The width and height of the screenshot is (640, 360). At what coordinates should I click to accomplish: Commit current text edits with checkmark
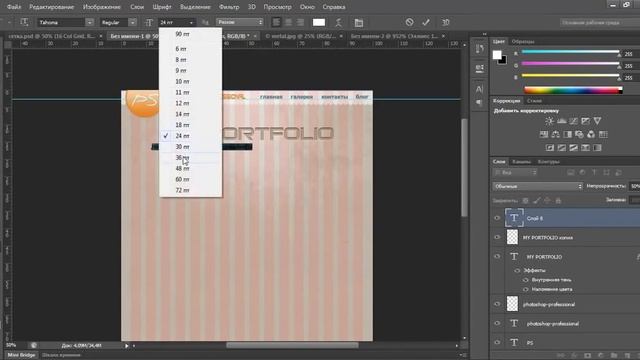[426, 22]
